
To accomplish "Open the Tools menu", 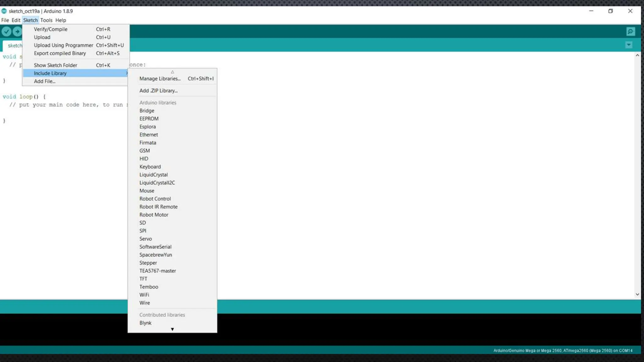I will [46, 20].
